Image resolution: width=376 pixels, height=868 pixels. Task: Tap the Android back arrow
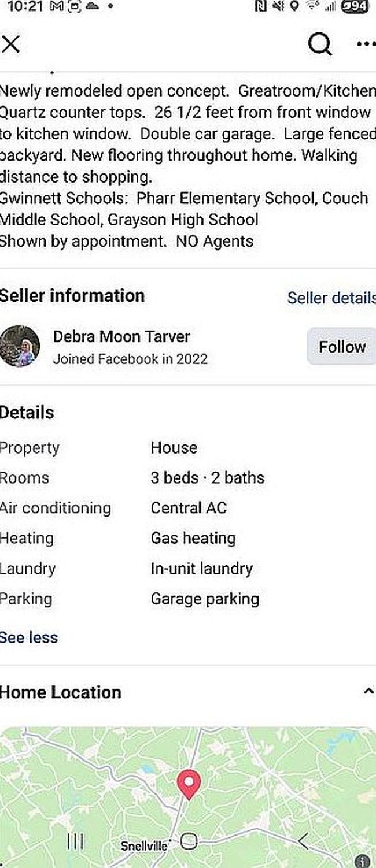(x=303, y=841)
